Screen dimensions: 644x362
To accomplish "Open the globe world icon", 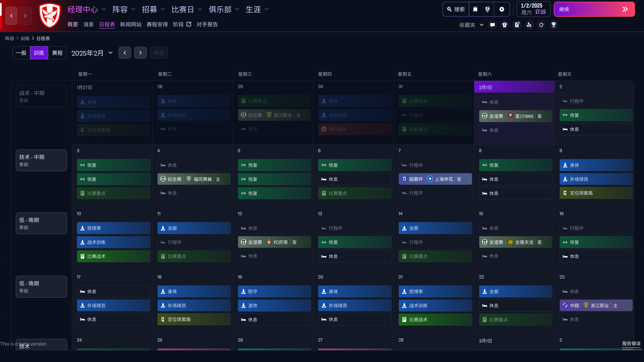I will pyautogui.click(x=488, y=9).
